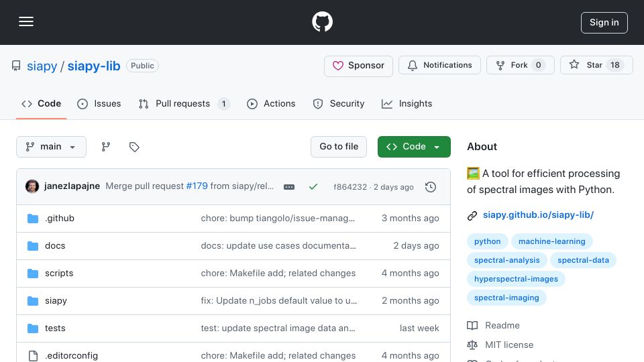Fork the repository
The width and height of the screenshot is (644, 362).
tap(520, 65)
